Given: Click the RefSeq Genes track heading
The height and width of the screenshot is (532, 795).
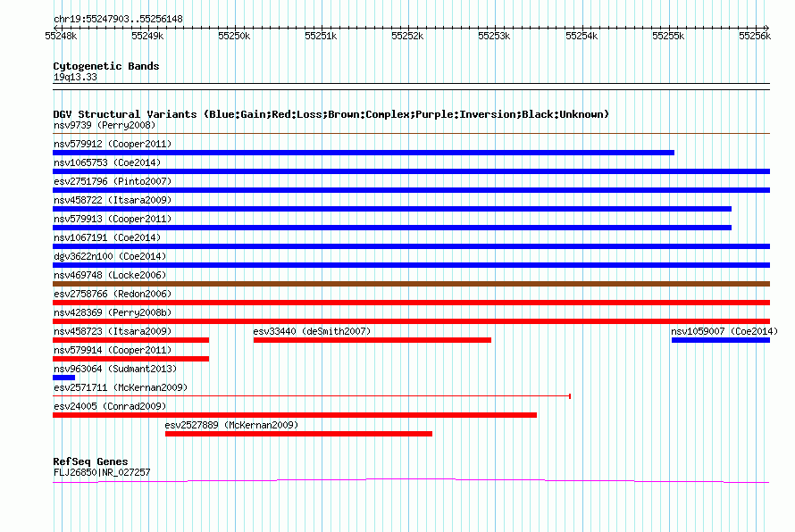Looking at the screenshot, I should [x=90, y=461].
